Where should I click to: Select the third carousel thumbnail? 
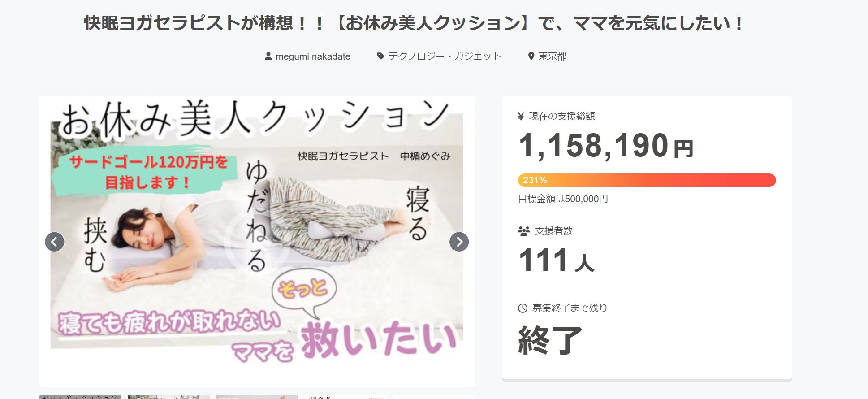[257, 397]
